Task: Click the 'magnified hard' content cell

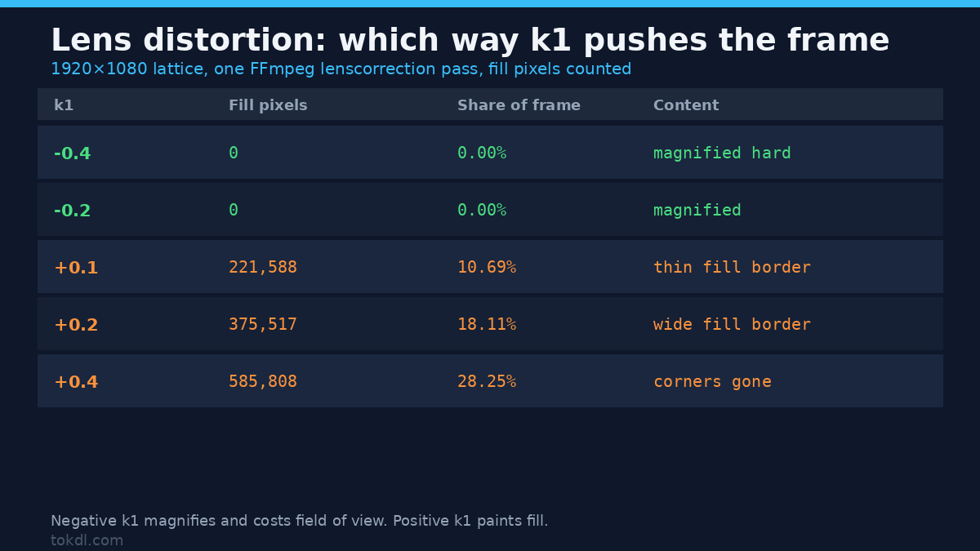Action: click(x=722, y=153)
